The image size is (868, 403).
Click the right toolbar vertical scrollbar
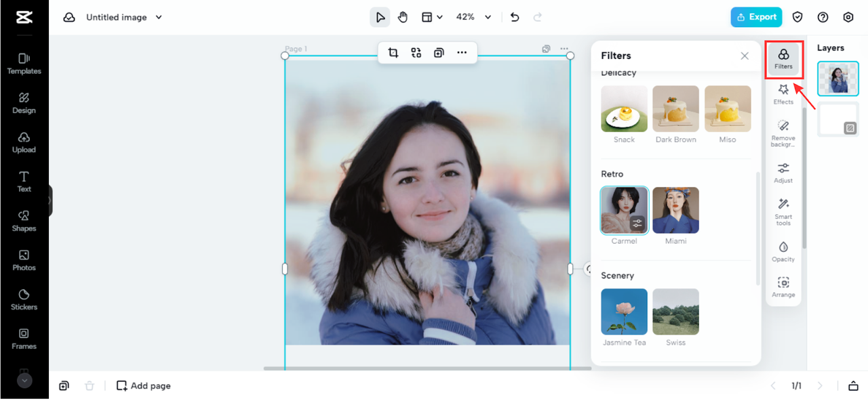(805, 177)
